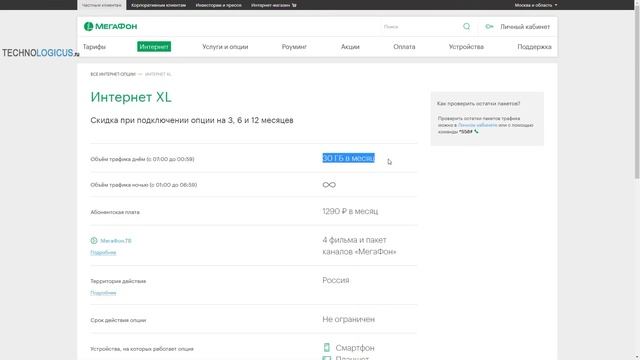
Task: Click the scrollbar up arrow
Action: (x=637, y=2)
